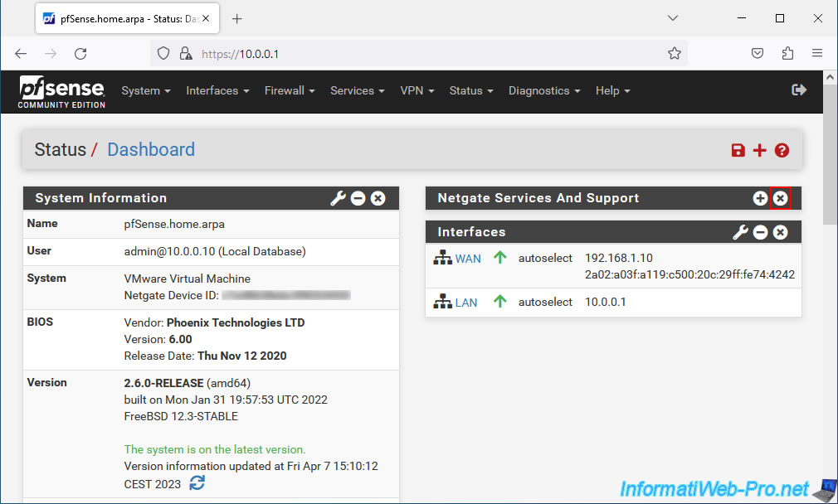Screen dimensions: 838x504
Task: Select the pfSense.home.arpa Status tab
Action: pyautogui.click(x=127, y=19)
